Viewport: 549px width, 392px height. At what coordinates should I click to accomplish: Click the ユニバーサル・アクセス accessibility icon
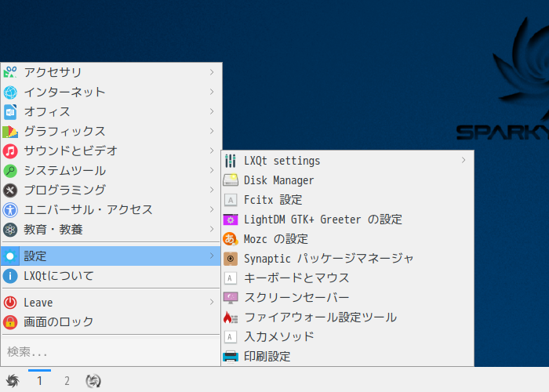(10, 209)
